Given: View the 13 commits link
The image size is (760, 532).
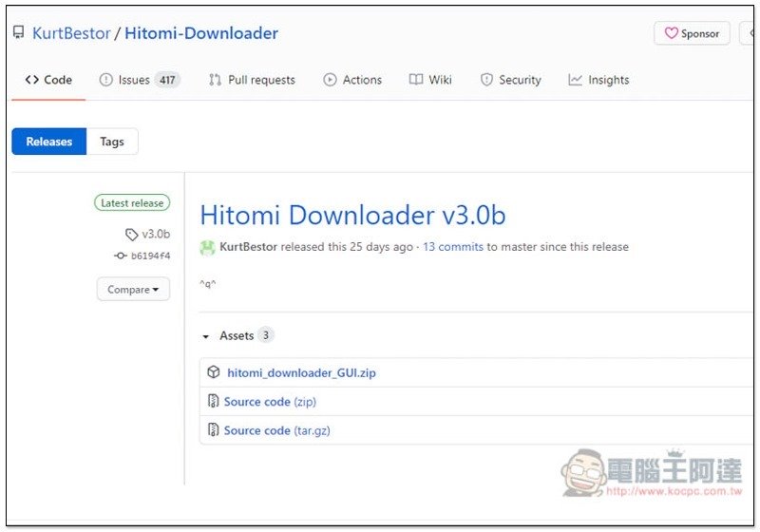Looking at the screenshot, I should 453,247.
